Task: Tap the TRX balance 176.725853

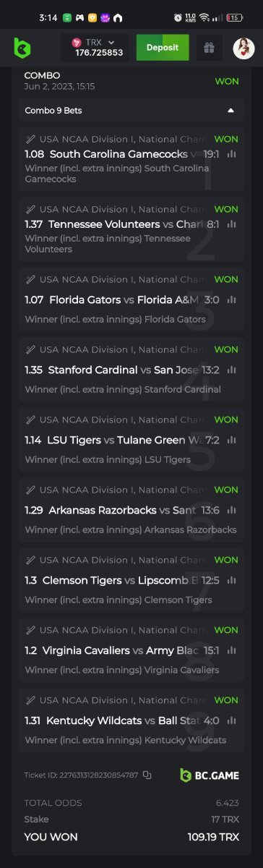Action: pyautogui.click(x=99, y=53)
